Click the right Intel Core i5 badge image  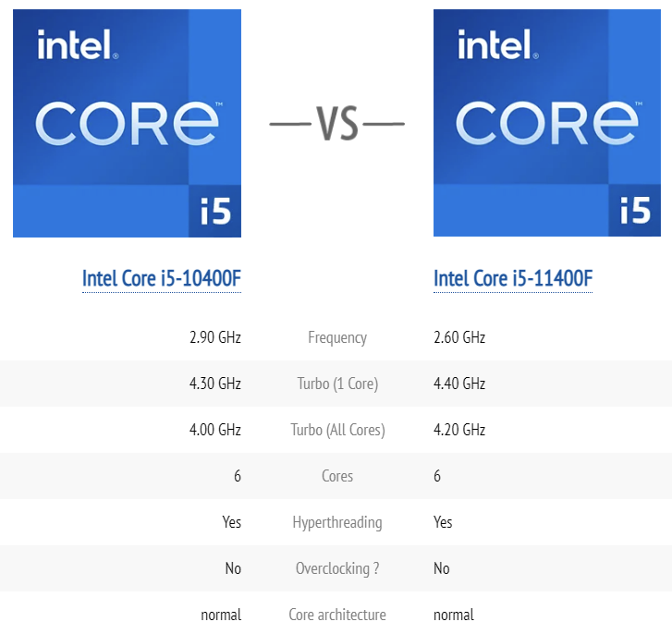pos(547,123)
